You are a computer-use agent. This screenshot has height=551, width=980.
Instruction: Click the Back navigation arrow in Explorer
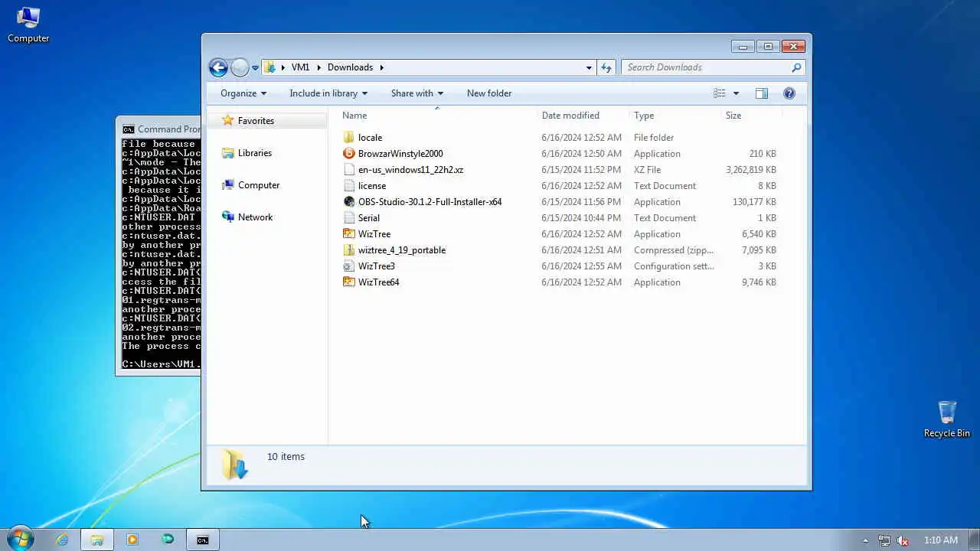tap(218, 67)
